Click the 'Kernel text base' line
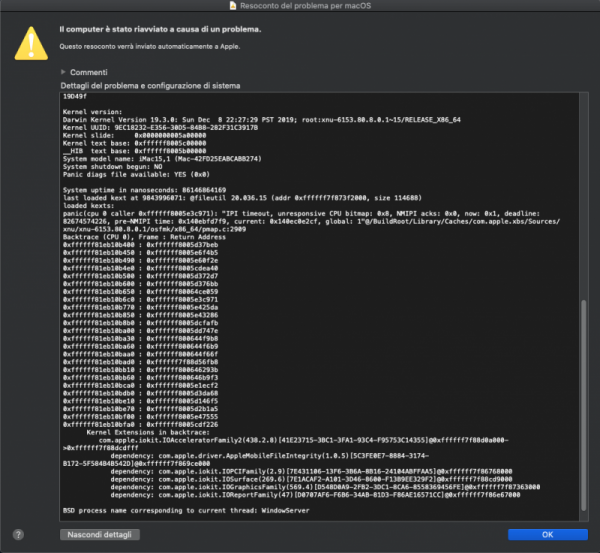Viewport: 600px width, 553px height. point(134,143)
